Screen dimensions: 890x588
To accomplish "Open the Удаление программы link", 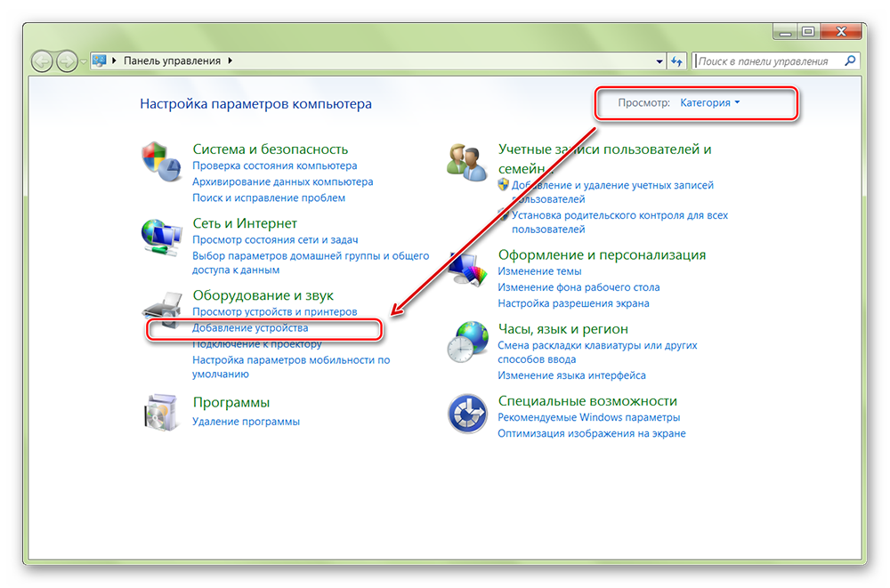I will 246,422.
